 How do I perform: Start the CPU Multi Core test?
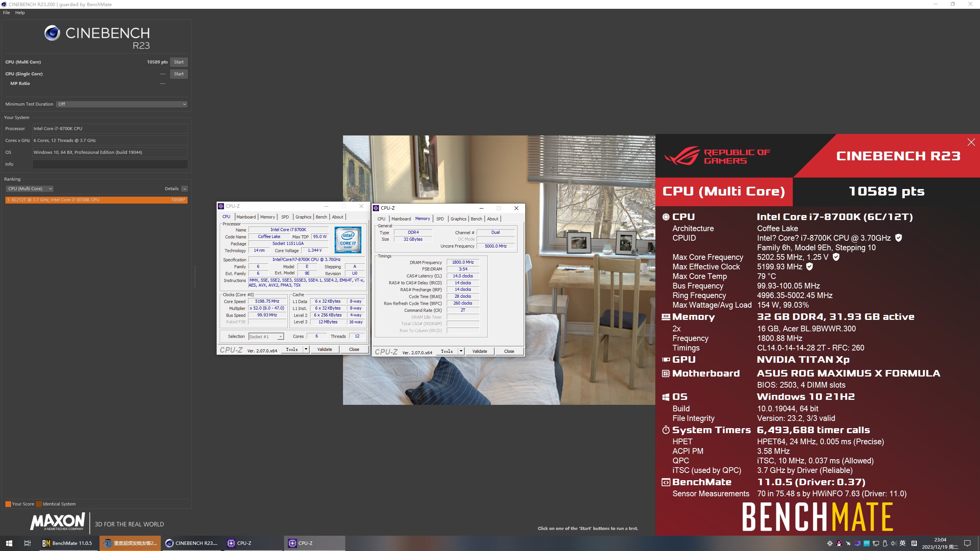179,62
